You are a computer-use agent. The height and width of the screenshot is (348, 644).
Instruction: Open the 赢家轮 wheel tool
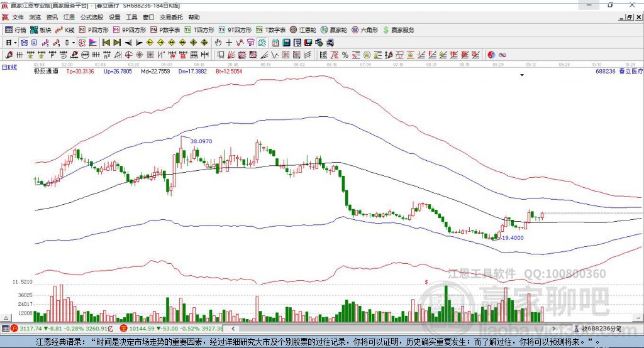[x=334, y=30]
